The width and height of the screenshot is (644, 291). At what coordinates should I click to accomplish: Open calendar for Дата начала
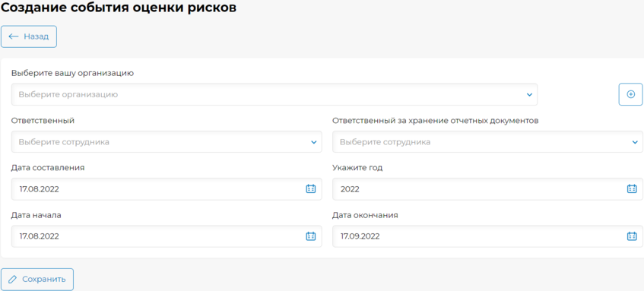pyautogui.click(x=311, y=236)
